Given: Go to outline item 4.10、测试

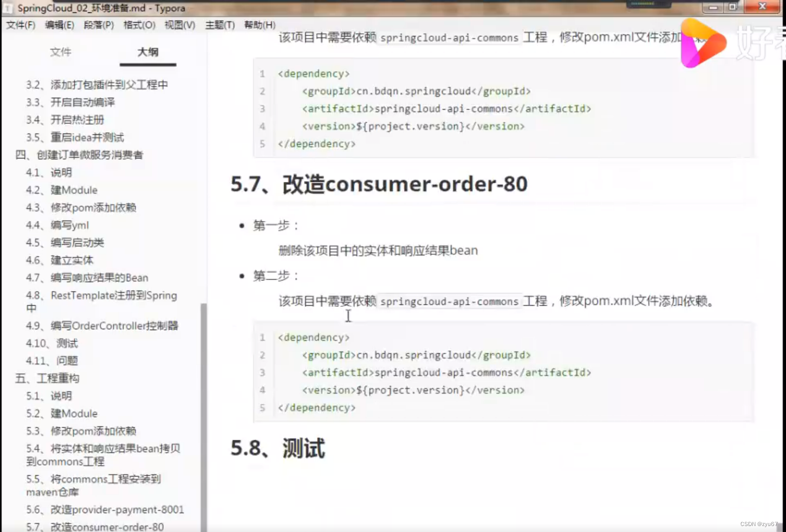Looking at the screenshot, I should [52, 343].
